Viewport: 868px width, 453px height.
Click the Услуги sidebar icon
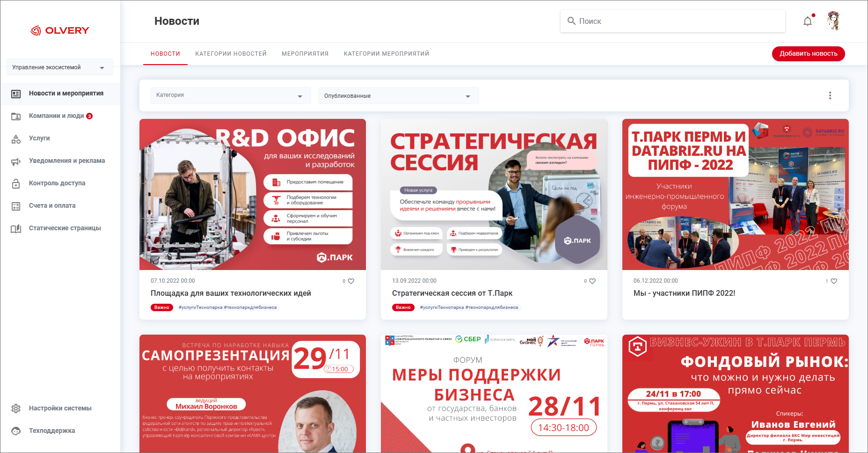coord(16,139)
